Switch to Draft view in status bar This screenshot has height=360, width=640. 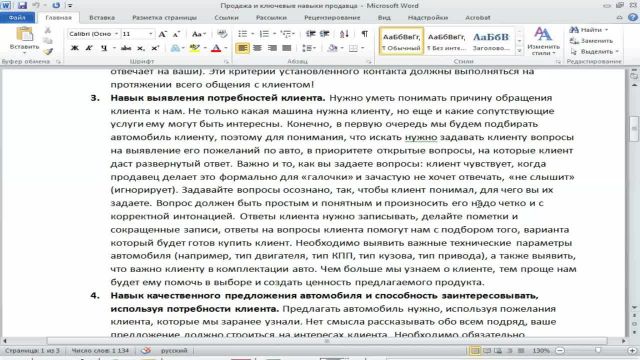point(521,350)
